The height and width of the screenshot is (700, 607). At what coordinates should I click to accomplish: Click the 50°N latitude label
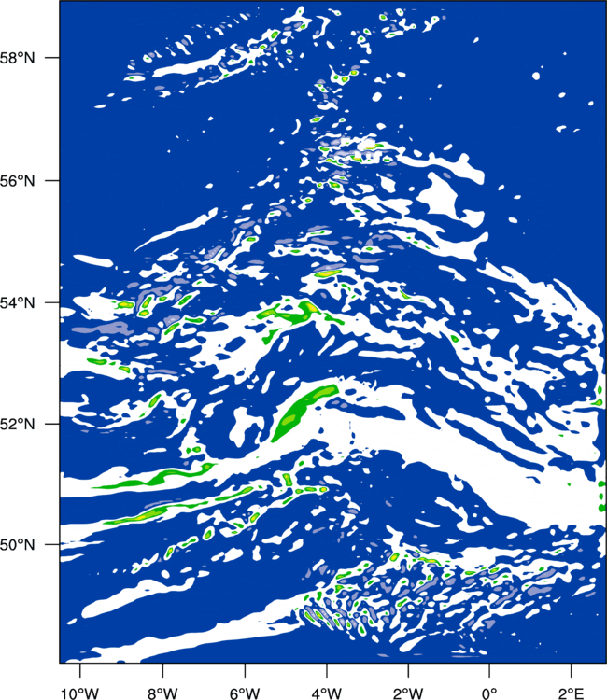[17, 545]
